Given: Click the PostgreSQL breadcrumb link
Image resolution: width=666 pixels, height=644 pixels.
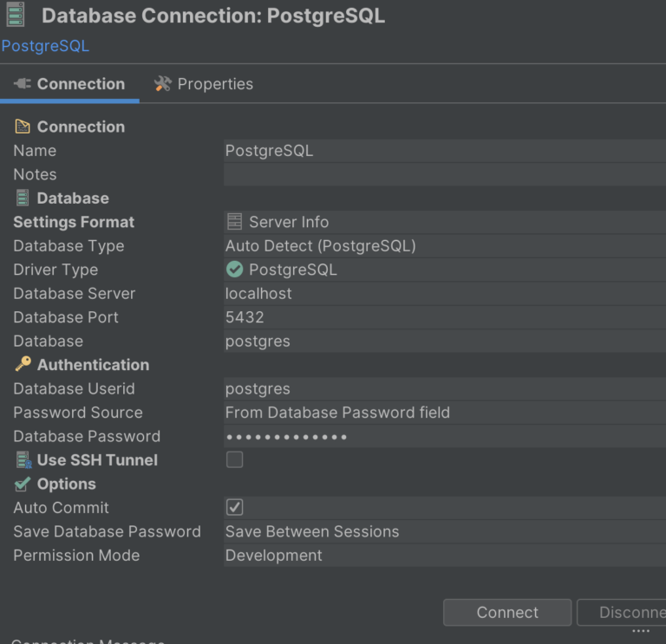Looking at the screenshot, I should [45, 46].
